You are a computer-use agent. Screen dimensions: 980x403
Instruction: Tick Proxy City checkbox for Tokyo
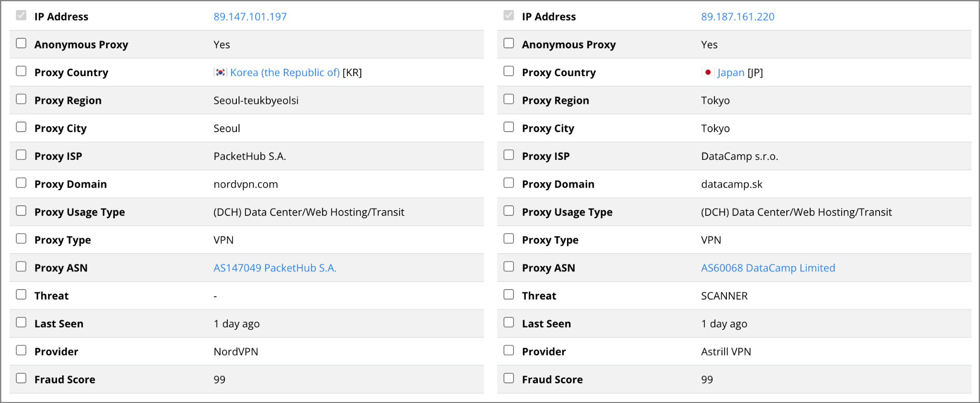[509, 127]
